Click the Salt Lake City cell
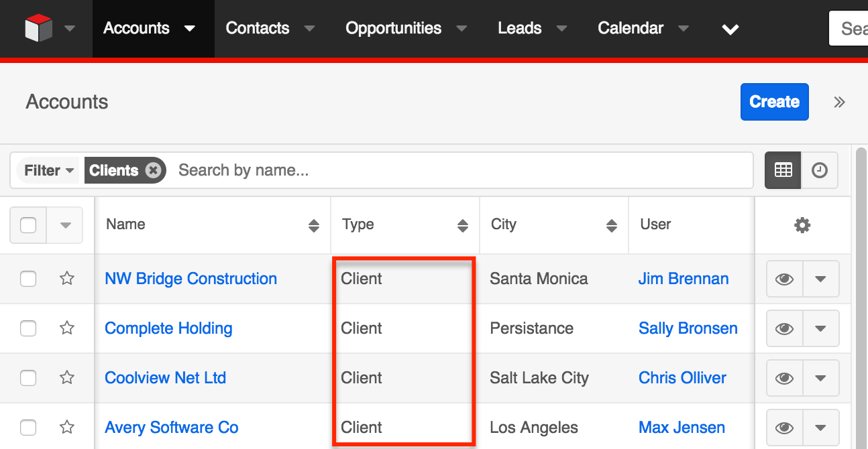868x449 pixels. (x=539, y=378)
